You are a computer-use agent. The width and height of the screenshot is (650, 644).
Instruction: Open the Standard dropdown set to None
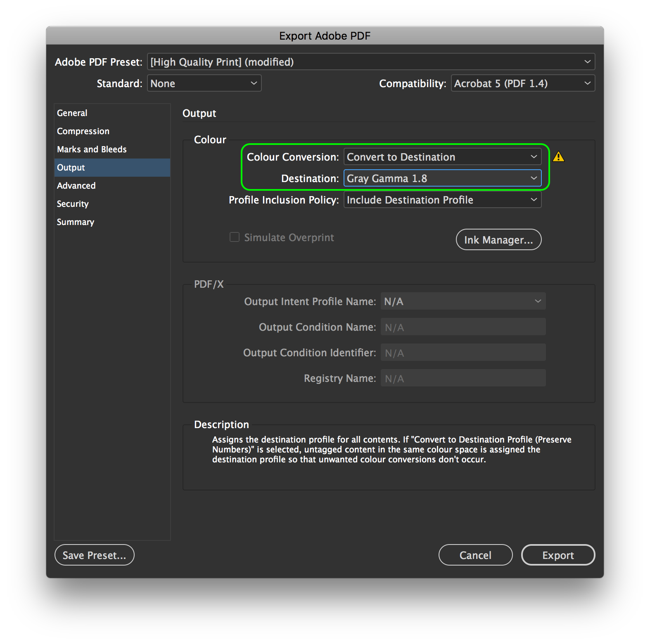coord(204,83)
